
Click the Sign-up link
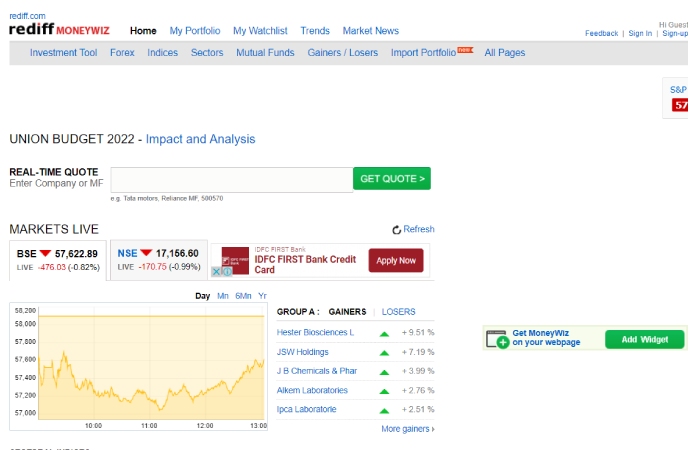(x=675, y=33)
